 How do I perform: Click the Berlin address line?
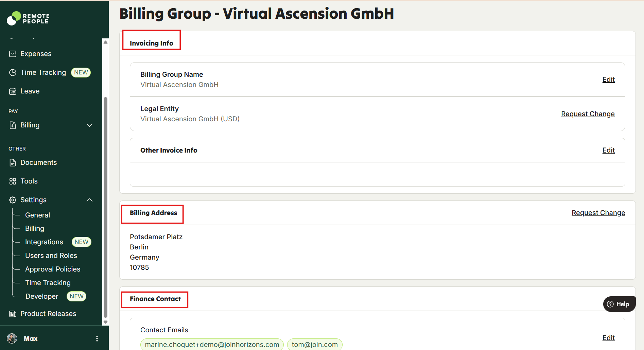coord(139,247)
